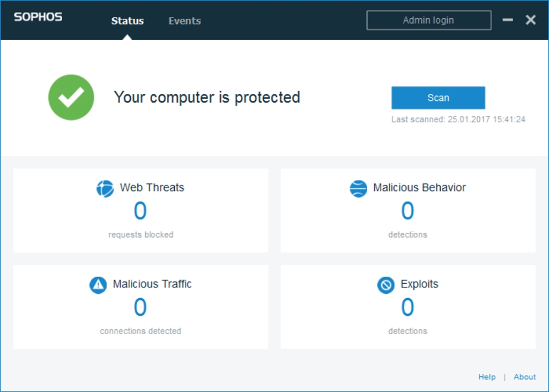Select the Malicious Behavior detections count
This screenshot has height=392, width=549.
(x=407, y=211)
